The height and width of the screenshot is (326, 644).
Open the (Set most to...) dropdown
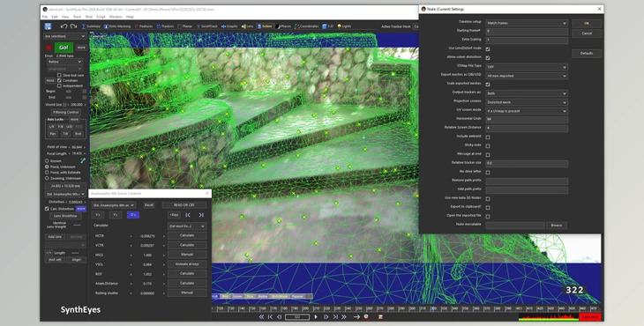(187, 226)
